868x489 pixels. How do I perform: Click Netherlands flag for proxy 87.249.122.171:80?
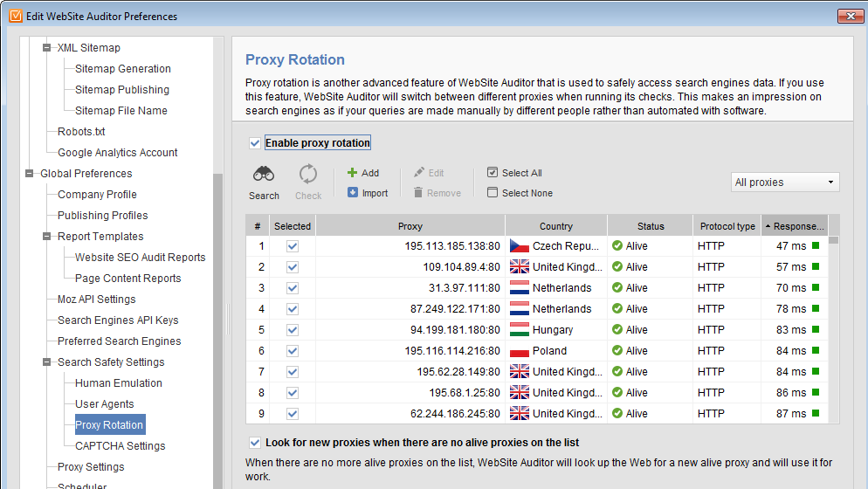(520, 309)
